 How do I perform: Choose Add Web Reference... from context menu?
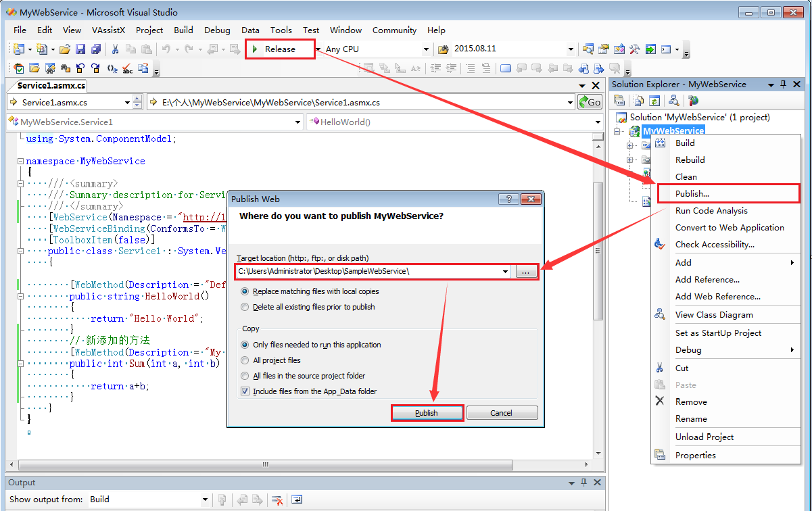pos(726,296)
